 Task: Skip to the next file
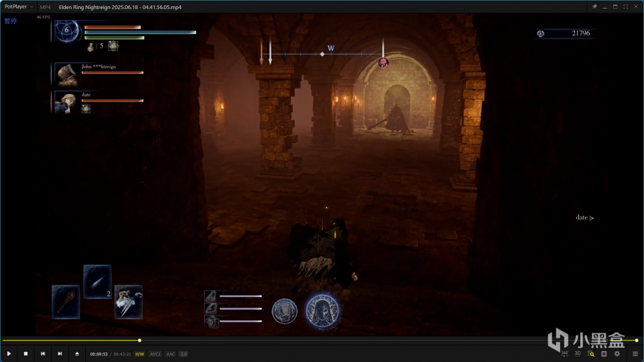point(60,354)
